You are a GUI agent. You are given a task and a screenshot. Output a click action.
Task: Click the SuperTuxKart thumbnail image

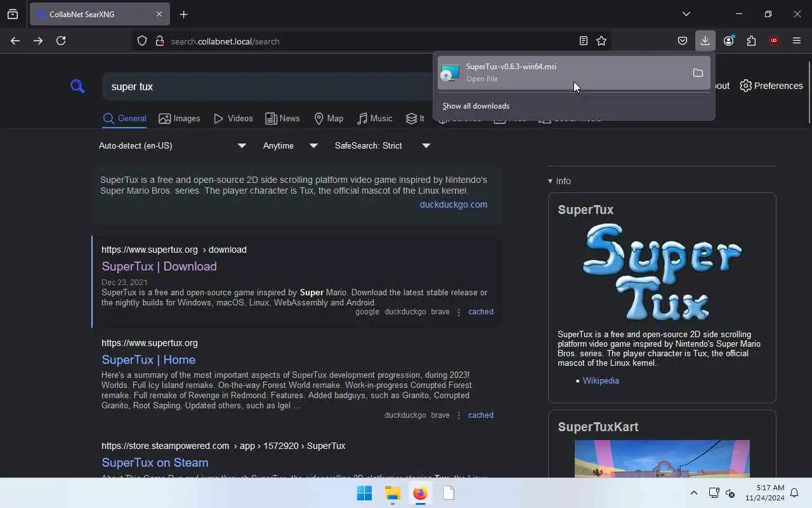(662, 458)
